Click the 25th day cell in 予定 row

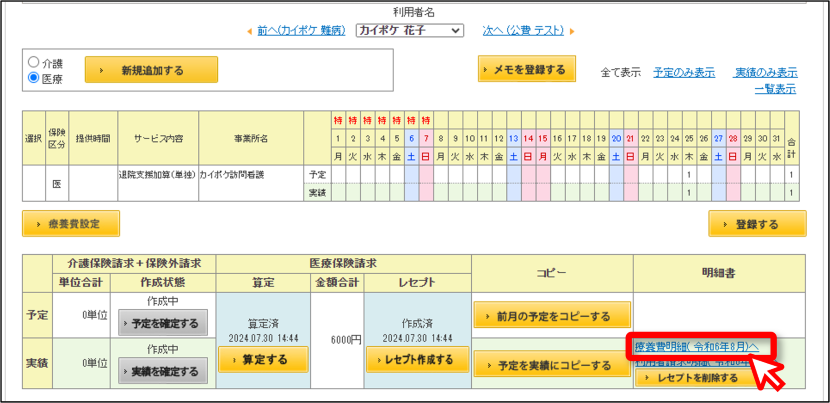coord(689,174)
